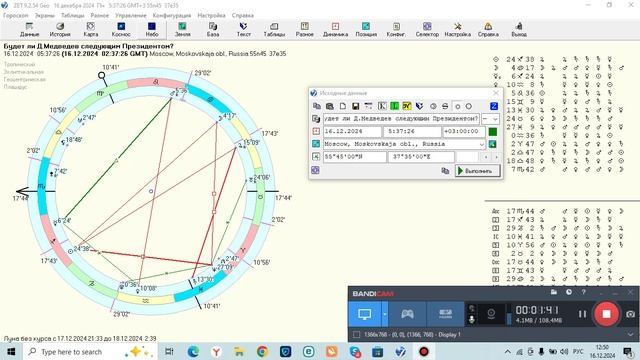Click the latitude field 55°45'00"N
This screenshot has width=640, height=360.
click(x=355, y=157)
